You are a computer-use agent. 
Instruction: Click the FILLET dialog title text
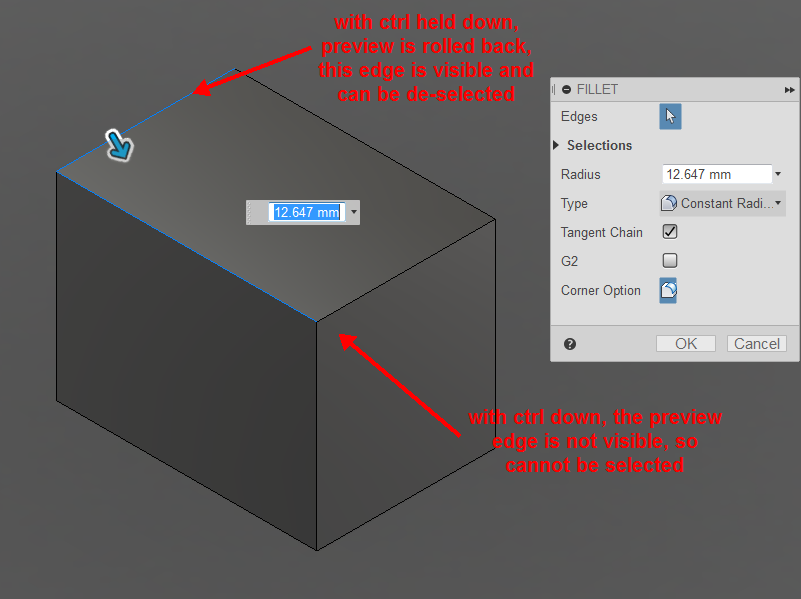597,89
